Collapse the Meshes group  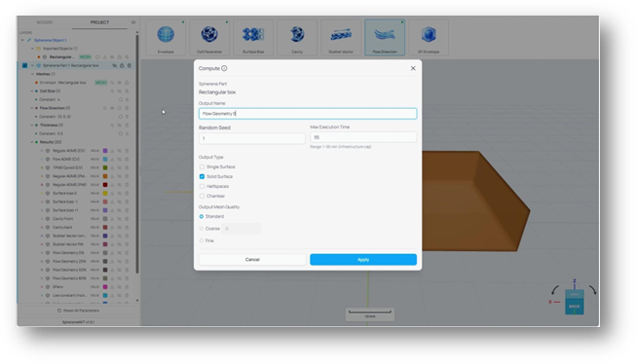pyautogui.click(x=32, y=74)
